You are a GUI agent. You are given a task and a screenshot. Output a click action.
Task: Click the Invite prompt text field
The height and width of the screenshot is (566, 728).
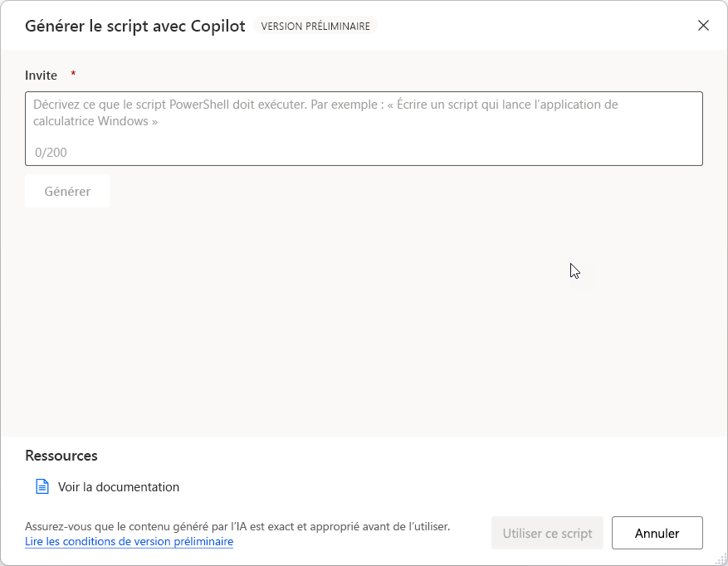coord(364,129)
